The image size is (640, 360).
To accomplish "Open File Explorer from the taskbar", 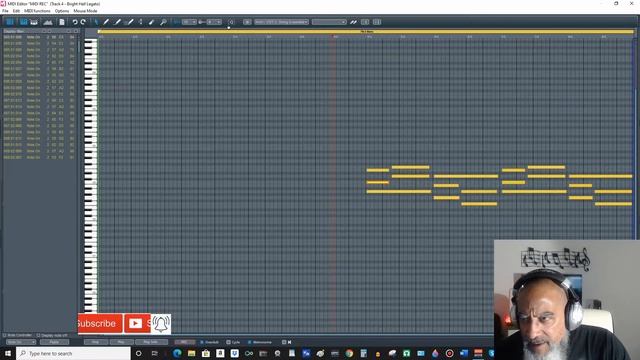I will coord(191,353).
